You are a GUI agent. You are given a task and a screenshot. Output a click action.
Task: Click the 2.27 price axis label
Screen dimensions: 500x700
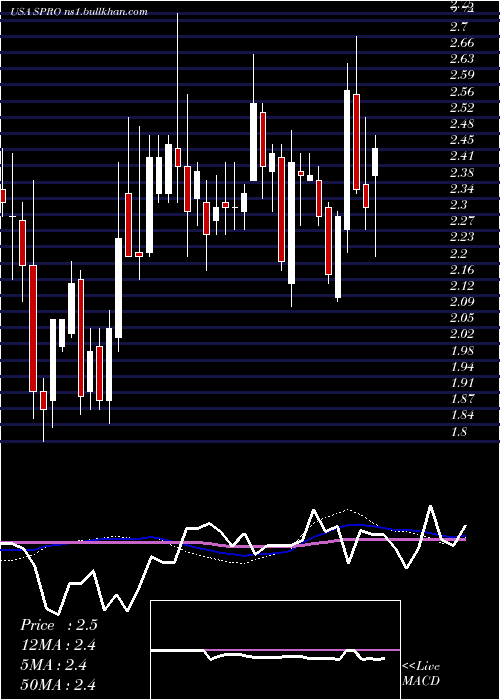[462, 221]
